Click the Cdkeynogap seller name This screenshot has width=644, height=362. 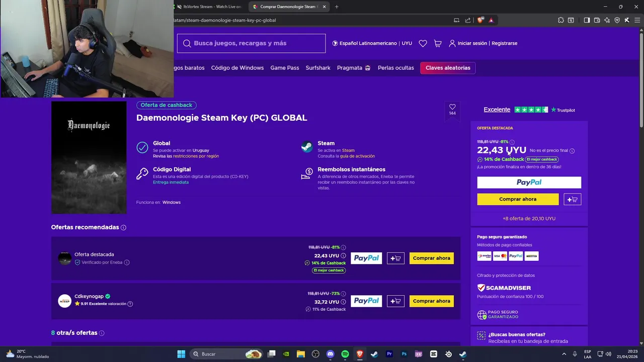click(89, 297)
